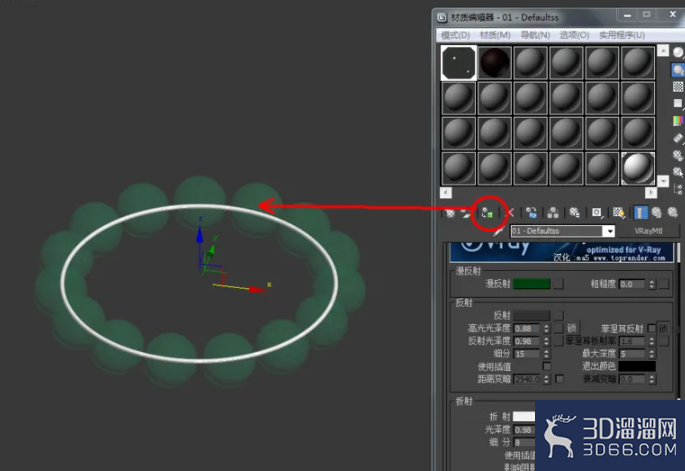
Task: Click 高光光泽度 lock 锁 button
Action: point(572,328)
